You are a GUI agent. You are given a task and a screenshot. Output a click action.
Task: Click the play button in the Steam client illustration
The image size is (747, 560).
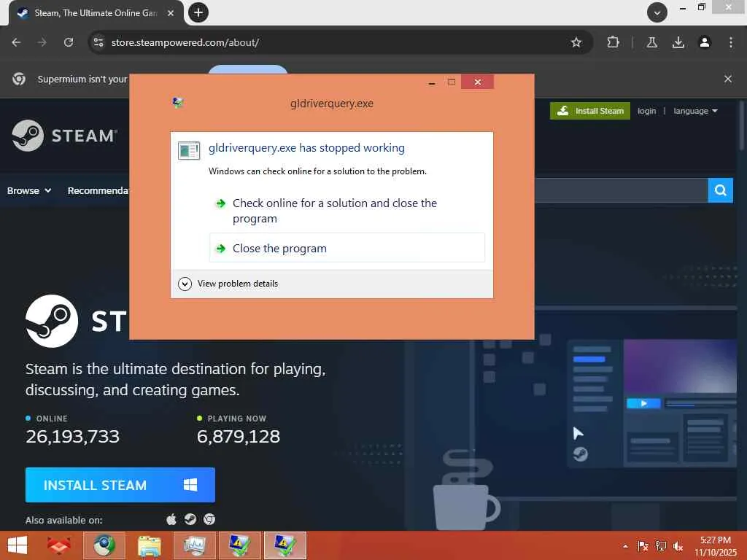(x=643, y=403)
